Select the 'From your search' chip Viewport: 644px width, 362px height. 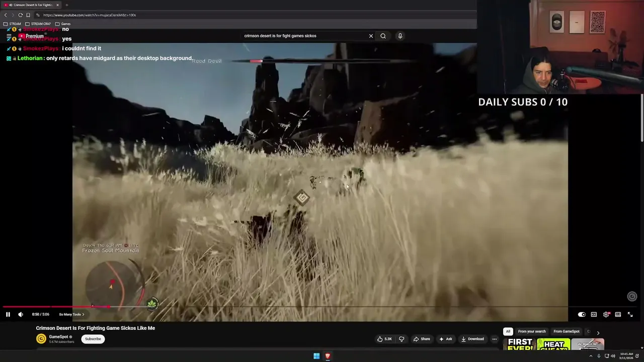click(532, 331)
